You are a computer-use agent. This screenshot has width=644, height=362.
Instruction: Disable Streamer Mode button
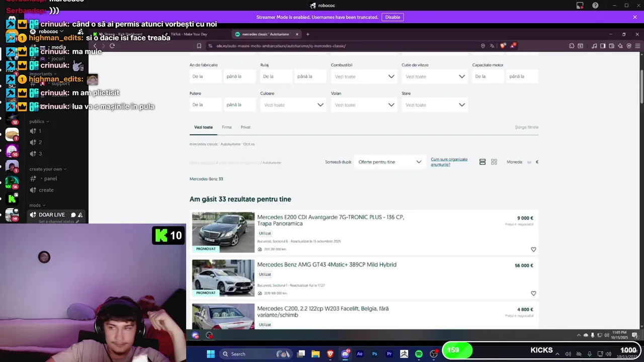tap(392, 17)
